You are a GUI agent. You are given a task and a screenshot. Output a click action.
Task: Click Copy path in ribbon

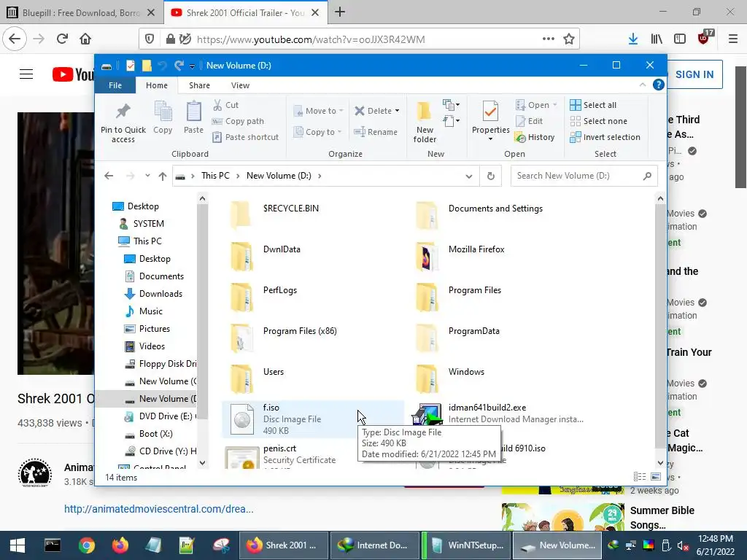pyautogui.click(x=238, y=121)
